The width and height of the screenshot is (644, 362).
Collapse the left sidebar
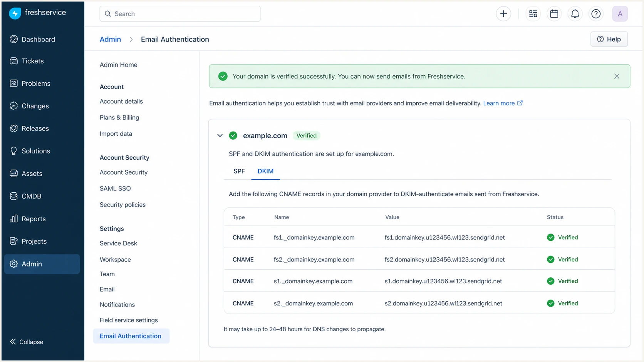27,342
